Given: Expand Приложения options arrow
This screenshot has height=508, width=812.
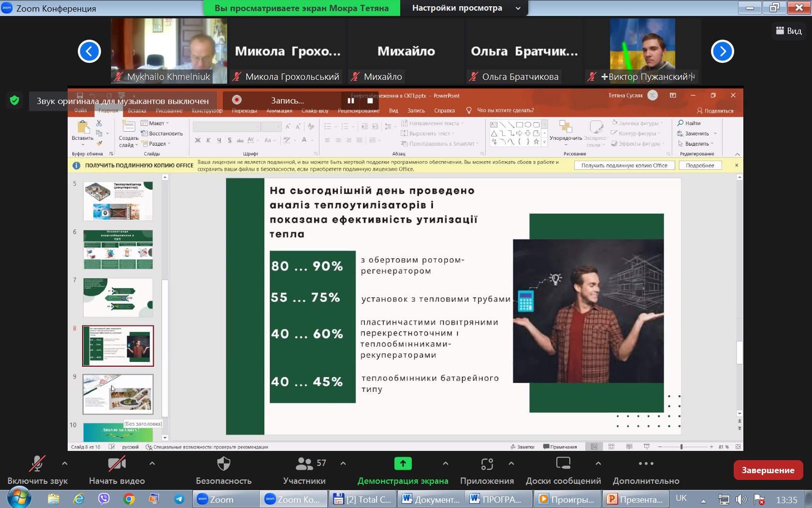Looking at the screenshot, I should click(511, 463).
